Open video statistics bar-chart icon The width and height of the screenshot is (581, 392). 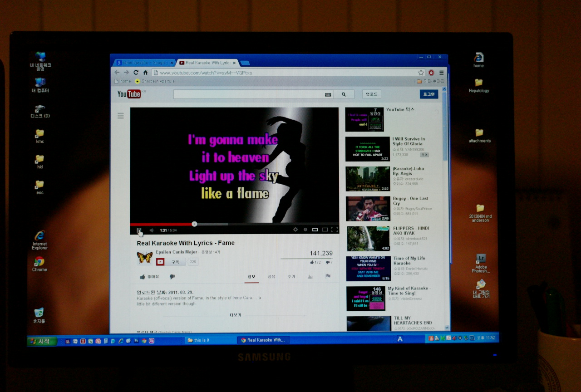[310, 276]
